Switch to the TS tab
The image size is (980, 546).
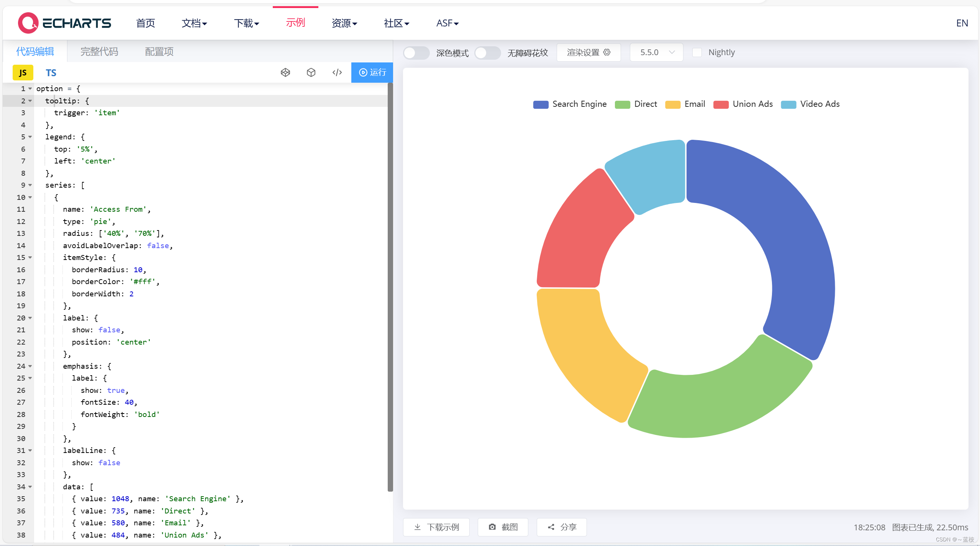[51, 72]
